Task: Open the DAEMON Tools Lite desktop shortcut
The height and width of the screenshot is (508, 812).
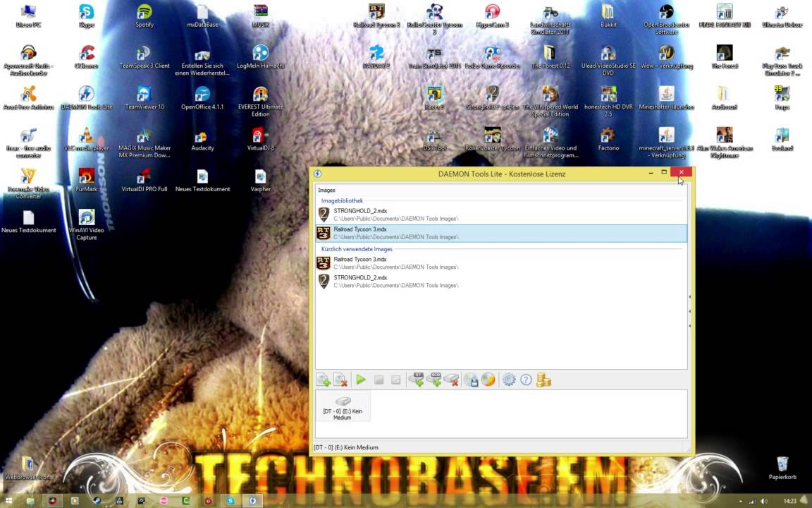Action: pos(87,97)
